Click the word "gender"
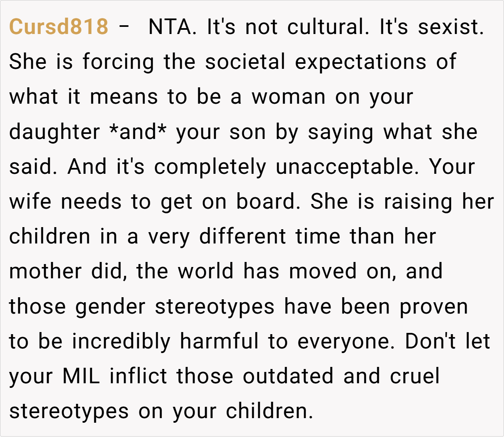The width and height of the screenshot is (504, 437). (x=110, y=306)
